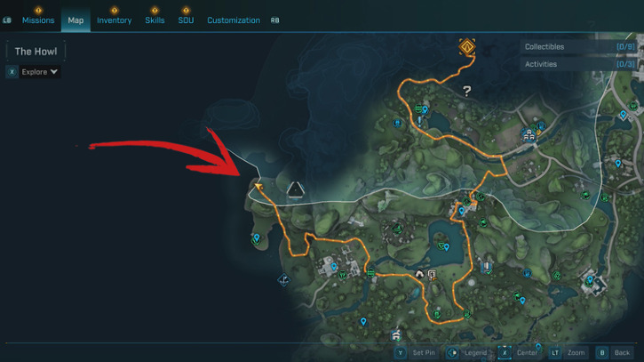The height and width of the screenshot is (362, 644).
Task: Open the Customization tab
Action: point(234,20)
